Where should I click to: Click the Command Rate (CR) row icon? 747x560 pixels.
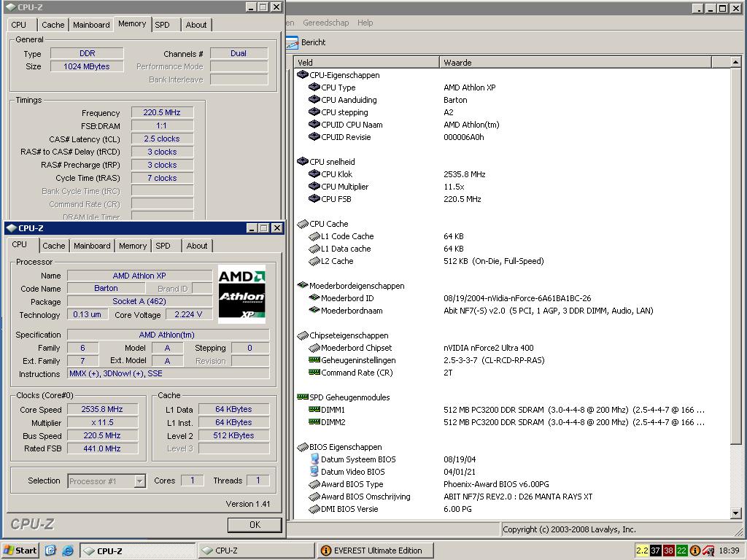tap(314, 373)
